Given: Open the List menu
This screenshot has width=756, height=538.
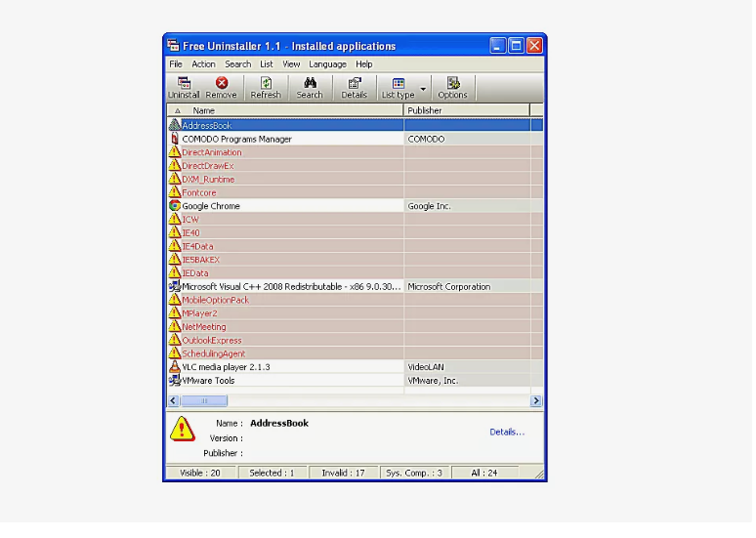Looking at the screenshot, I should pos(266,64).
